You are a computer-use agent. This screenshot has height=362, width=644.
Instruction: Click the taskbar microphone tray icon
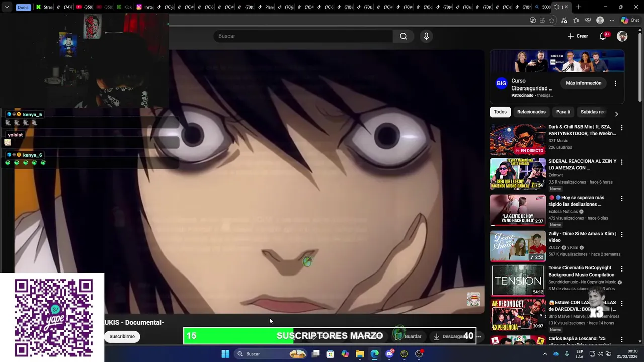[x=567, y=354]
